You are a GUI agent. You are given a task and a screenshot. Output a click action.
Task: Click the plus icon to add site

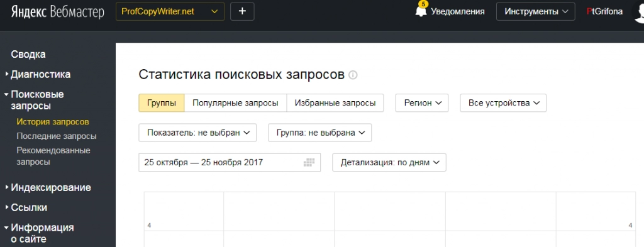242,11
